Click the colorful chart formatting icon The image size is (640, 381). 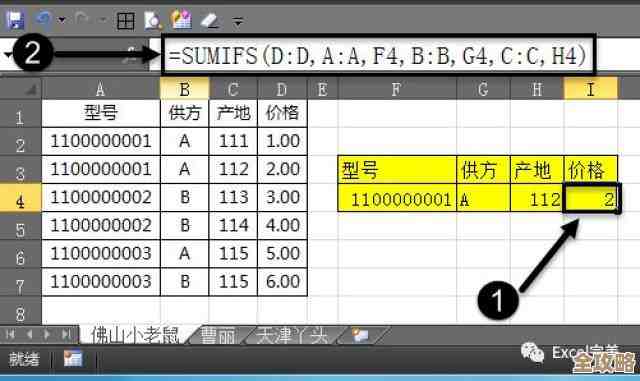coord(182,20)
